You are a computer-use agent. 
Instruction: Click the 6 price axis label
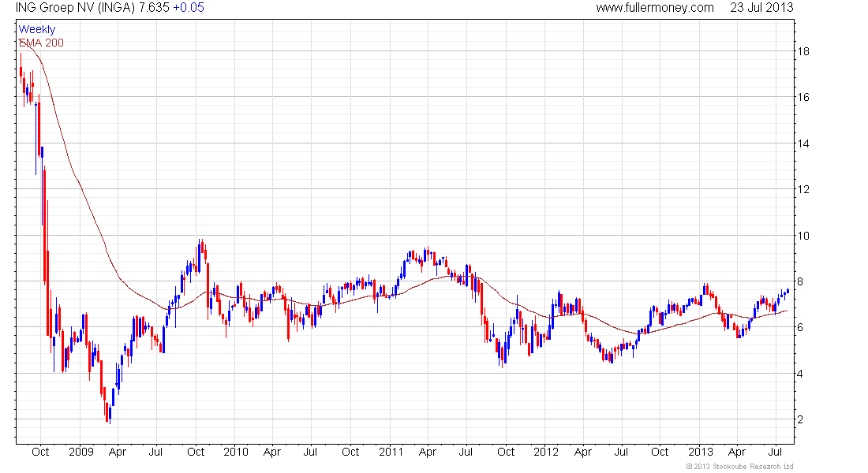coord(800,327)
